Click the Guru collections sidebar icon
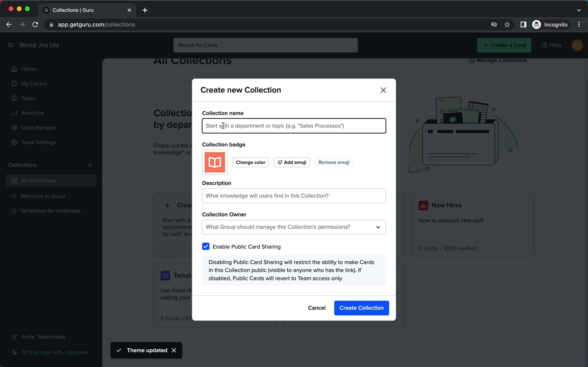 (14, 180)
